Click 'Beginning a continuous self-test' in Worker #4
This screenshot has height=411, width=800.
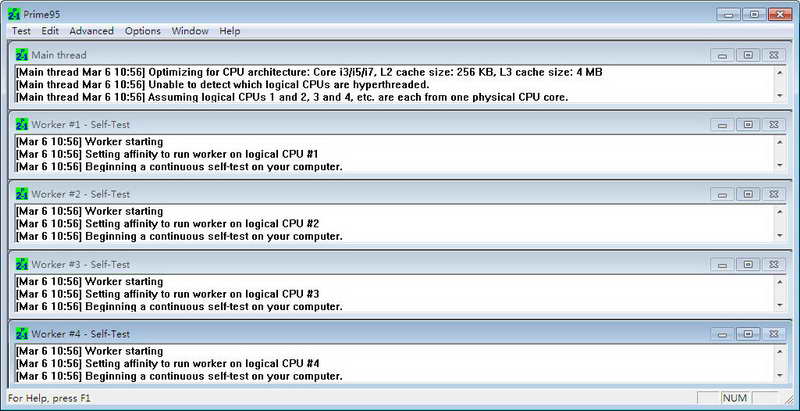tap(179, 376)
